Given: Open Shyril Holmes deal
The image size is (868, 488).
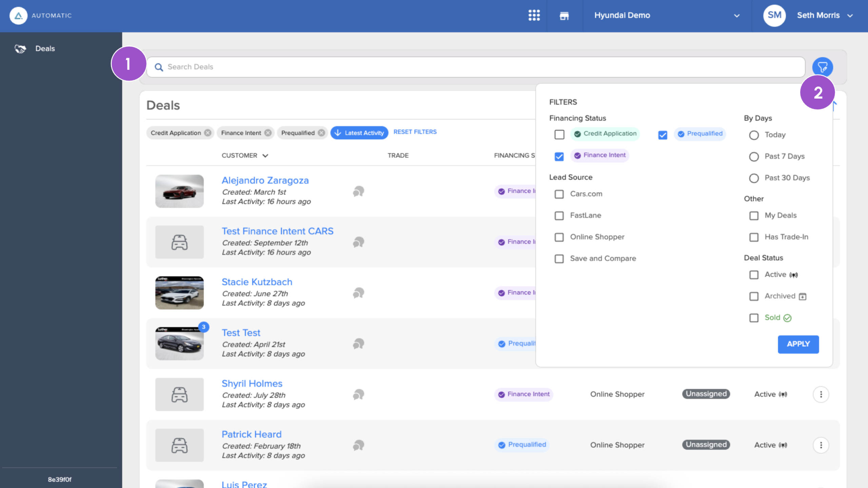Looking at the screenshot, I should tap(252, 384).
